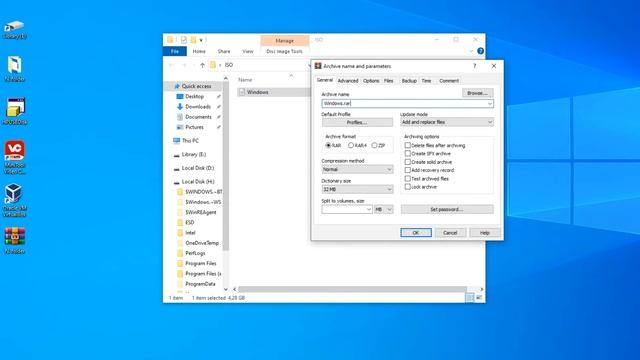Enable Test archived files
Viewport: 640px width, 360px height.
pos(407,179)
